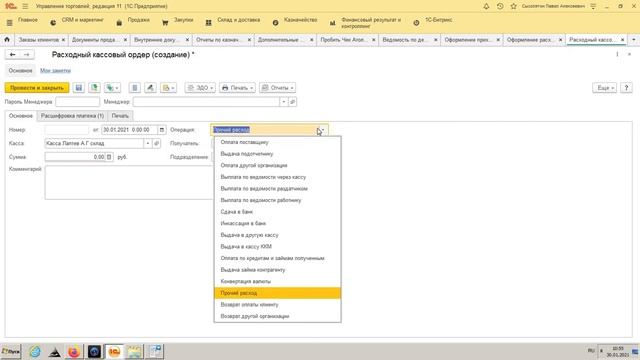Viewport: 640px width, 360px height.
Task: Choose Выдача подотчетнику operation
Action: [278, 154]
